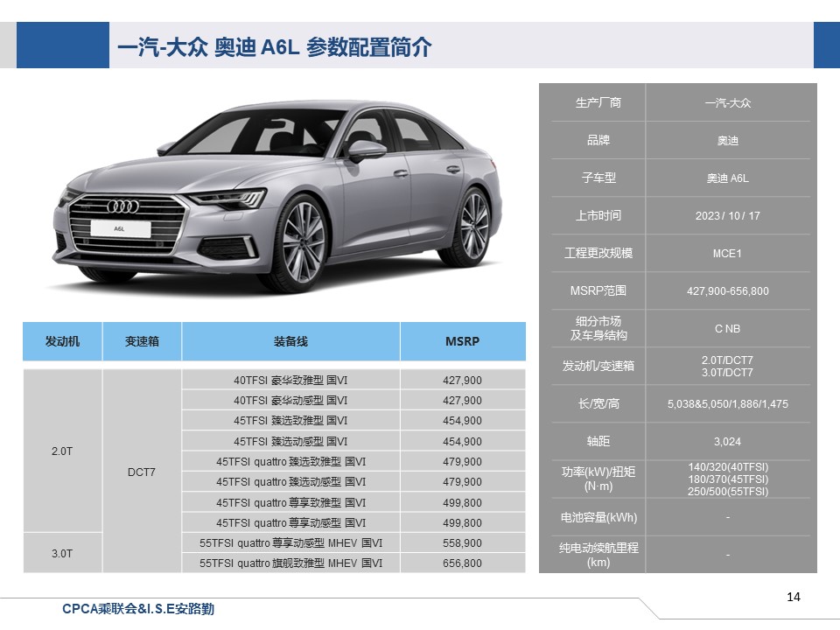Click the '细分市场及车身结构' label
Image resolution: width=840 pixels, height=630 pixels.
(x=598, y=328)
